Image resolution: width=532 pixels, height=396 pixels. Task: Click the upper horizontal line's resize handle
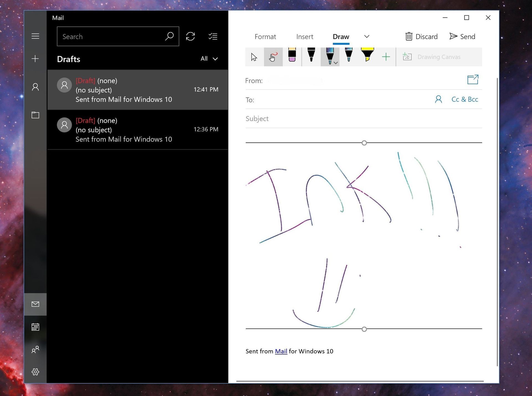coord(364,143)
